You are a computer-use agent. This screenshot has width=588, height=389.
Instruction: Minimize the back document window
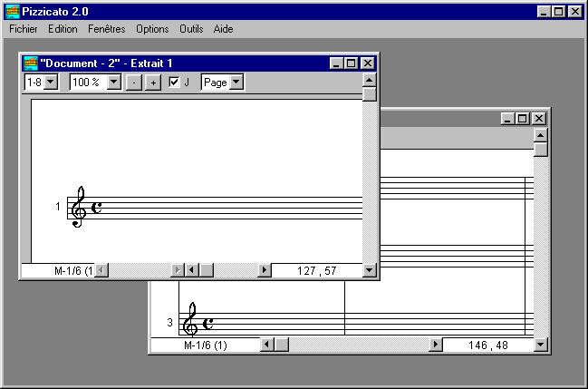[x=507, y=119]
